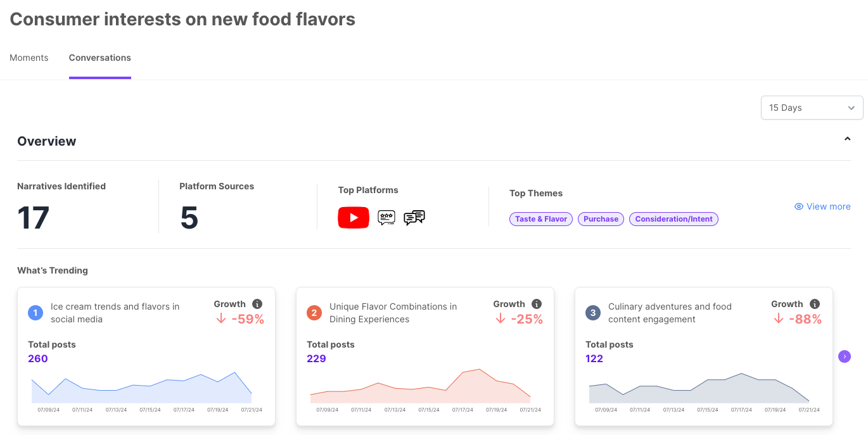Click the Unique Flavor Combinations chart
Image resolution: width=868 pixels, height=435 pixels.
pos(420,388)
